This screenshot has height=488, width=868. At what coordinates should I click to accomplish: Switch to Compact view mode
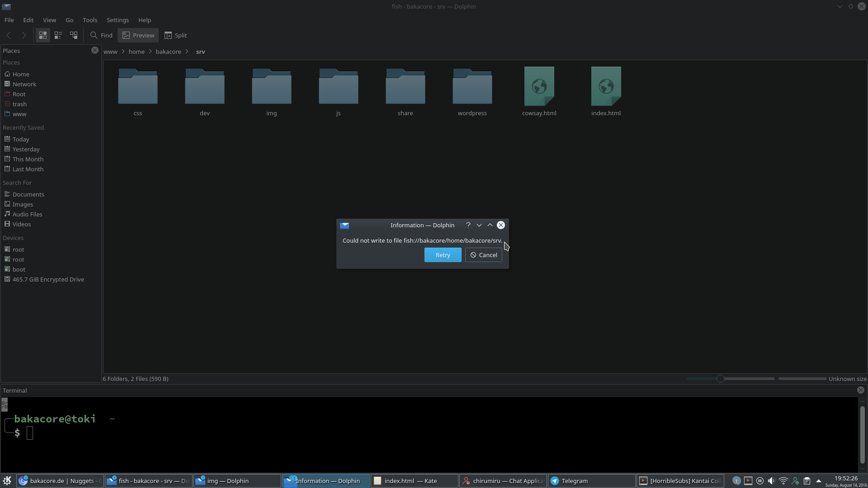pyautogui.click(x=58, y=35)
